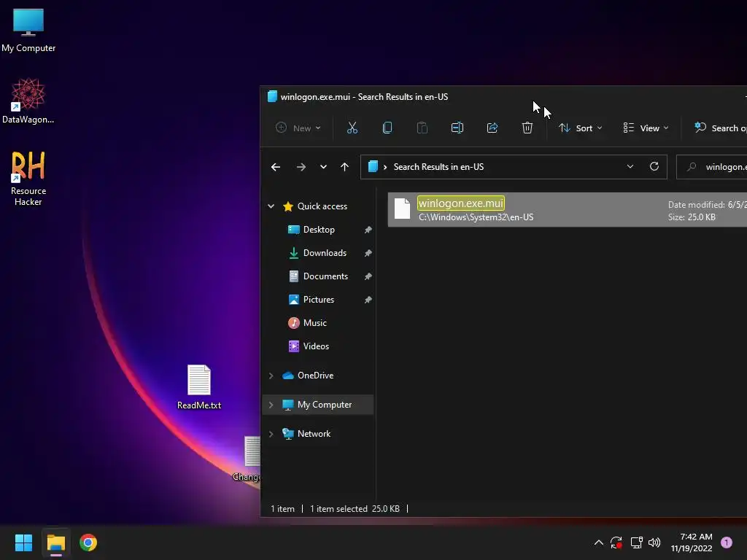Click the volume speaker tray icon
Screen dimensions: 747x560
654,542
